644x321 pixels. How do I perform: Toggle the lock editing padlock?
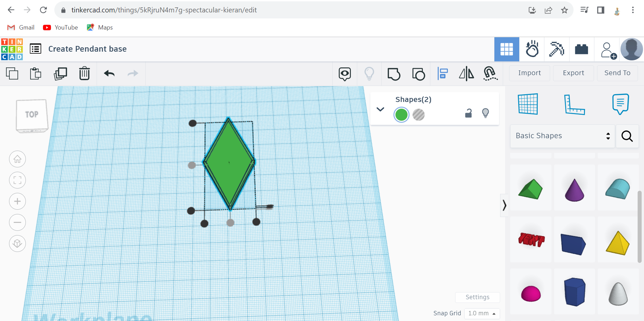(x=469, y=113)
